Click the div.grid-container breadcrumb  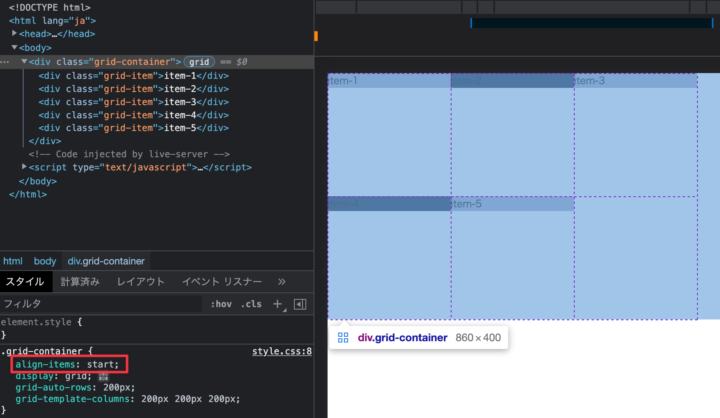(x=106, y=261)
